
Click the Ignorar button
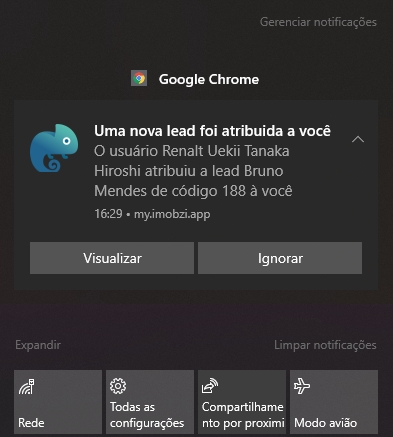click(x=280, y=258)
